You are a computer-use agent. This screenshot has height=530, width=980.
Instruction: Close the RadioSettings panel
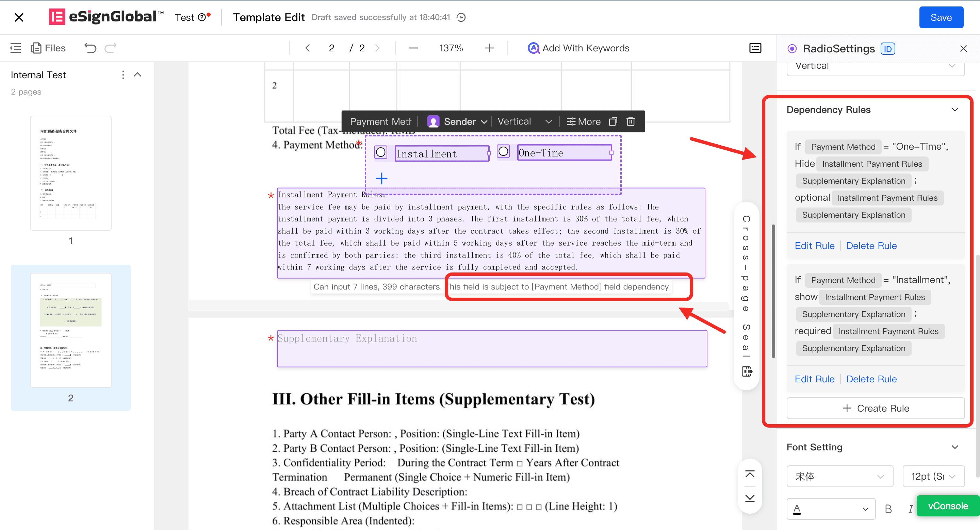[x=963, y=49]
